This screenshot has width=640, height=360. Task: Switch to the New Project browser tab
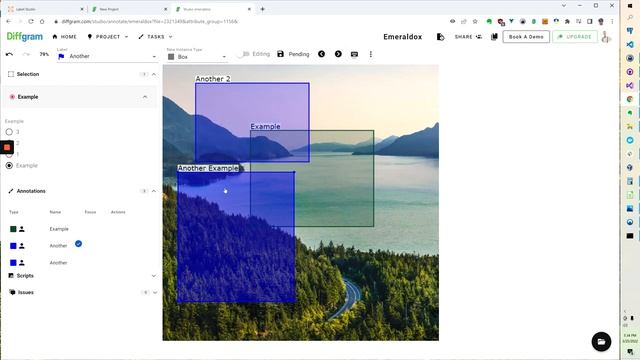(x=129, y=9)
